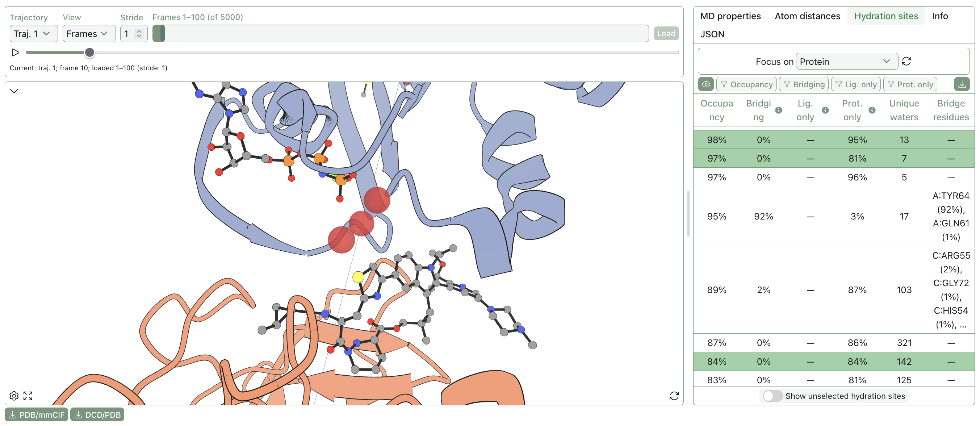The image size is (980, 426).
Task: Download PDB/mmCIF file
Action: coord(37,414)
